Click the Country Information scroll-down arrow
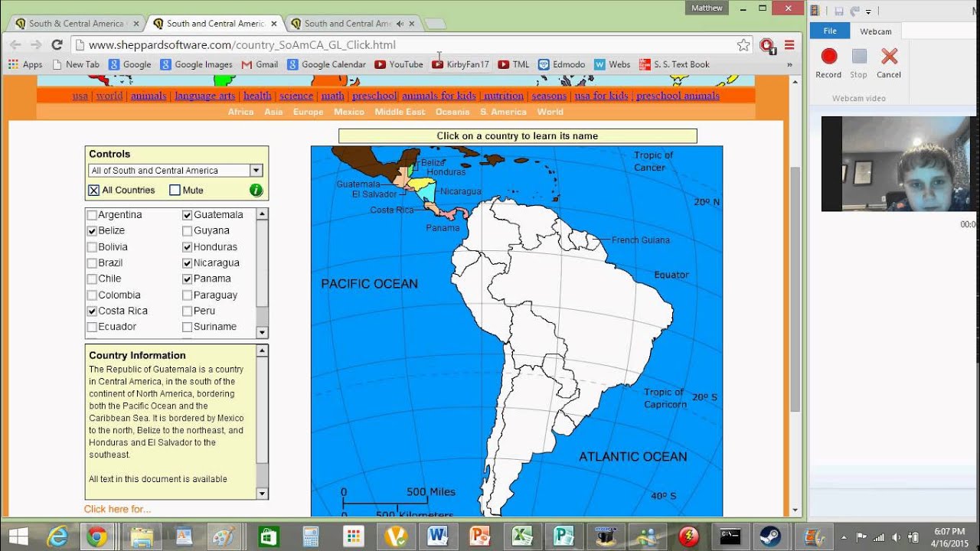Image resolution: width=980 pixels, height=551 pixels. tap(262, 494)
